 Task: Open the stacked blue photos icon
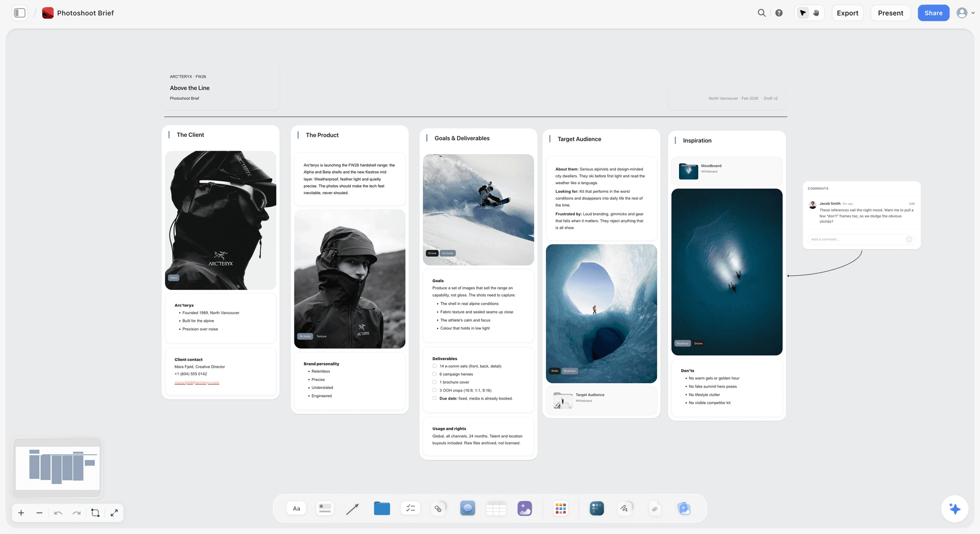coord(684,508)
